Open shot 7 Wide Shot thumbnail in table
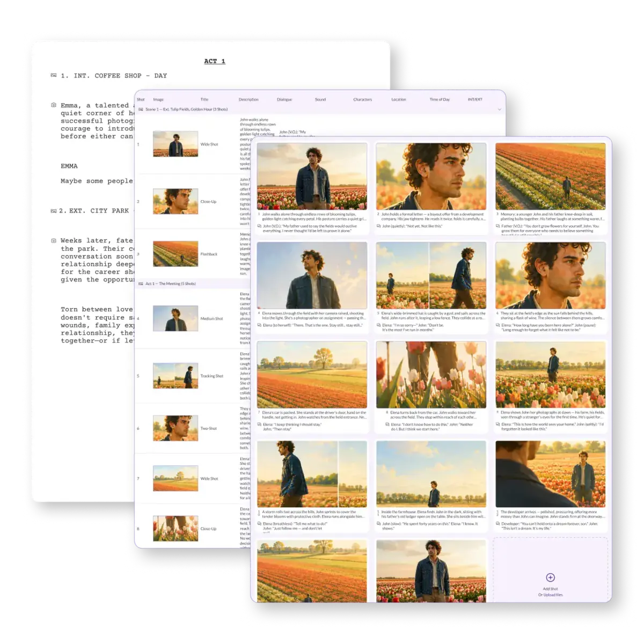This screenshot has height=644, width=644. 175,478
